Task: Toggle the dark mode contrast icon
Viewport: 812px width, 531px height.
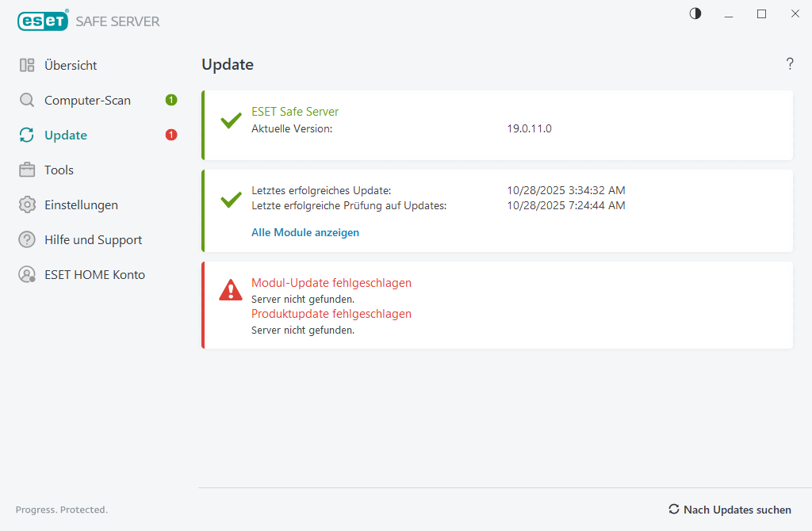Action: [x=695, y=13]
